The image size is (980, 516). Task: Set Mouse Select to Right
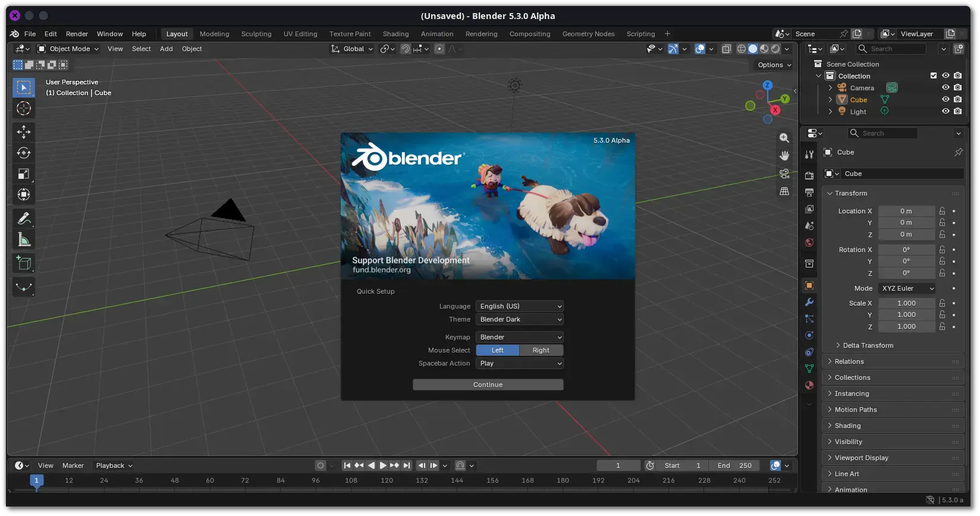point(541,350)
